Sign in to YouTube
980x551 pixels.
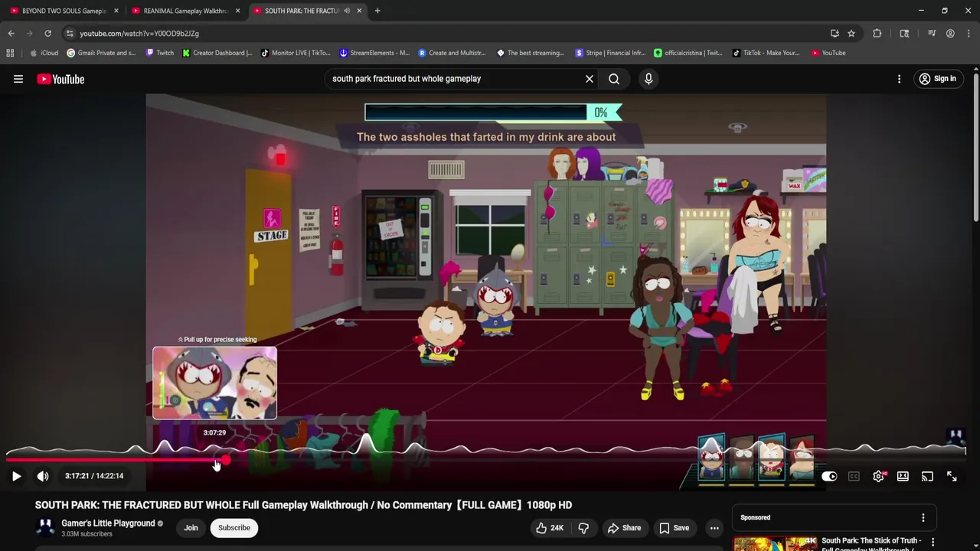(x=937, y=79)
